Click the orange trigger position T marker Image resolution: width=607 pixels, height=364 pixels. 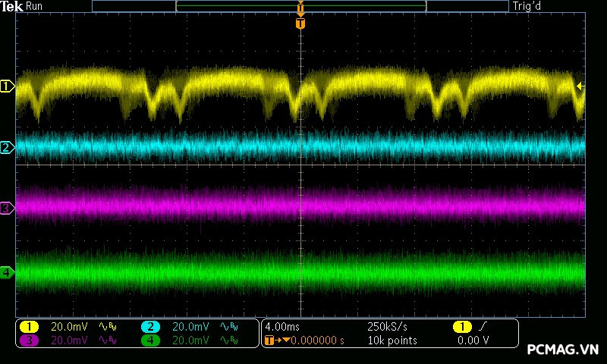click(x=300, y=24)
